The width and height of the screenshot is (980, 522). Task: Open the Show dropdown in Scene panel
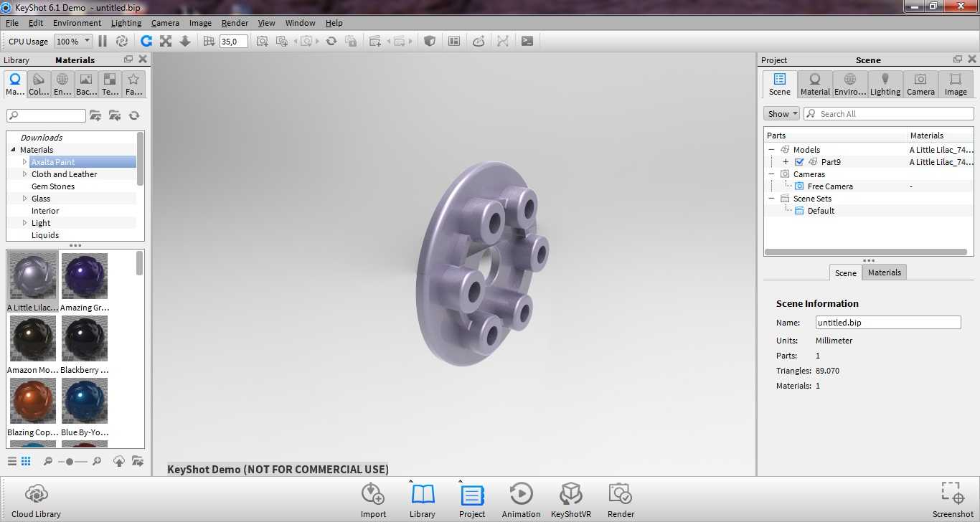click(781, 114)
